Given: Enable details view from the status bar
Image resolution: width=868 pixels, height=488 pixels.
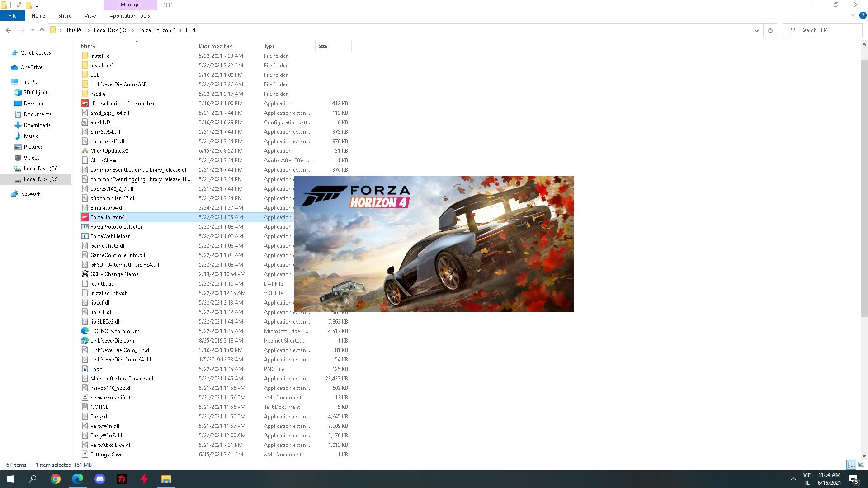Looking at the screenshot, I should (x=852, y=465).
